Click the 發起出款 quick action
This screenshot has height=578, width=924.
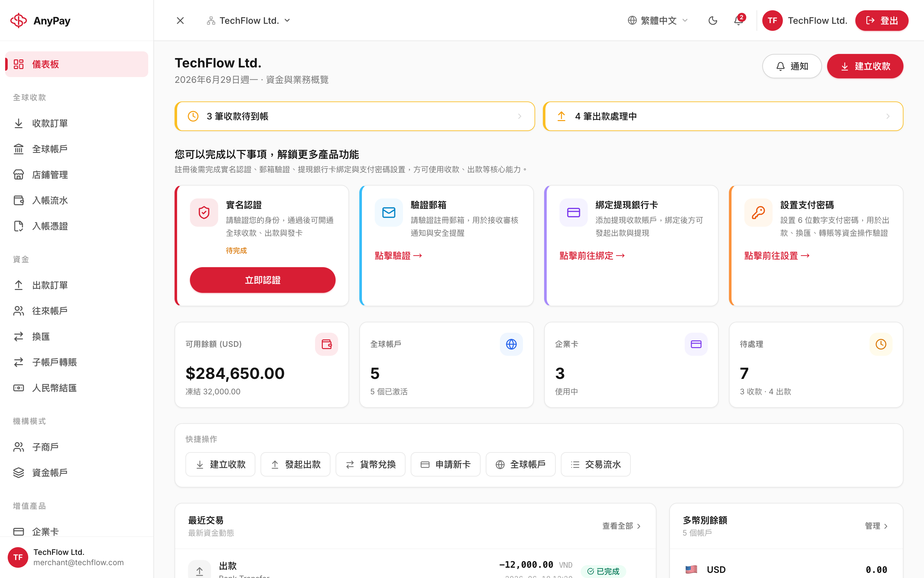click(x=295, y=464)
